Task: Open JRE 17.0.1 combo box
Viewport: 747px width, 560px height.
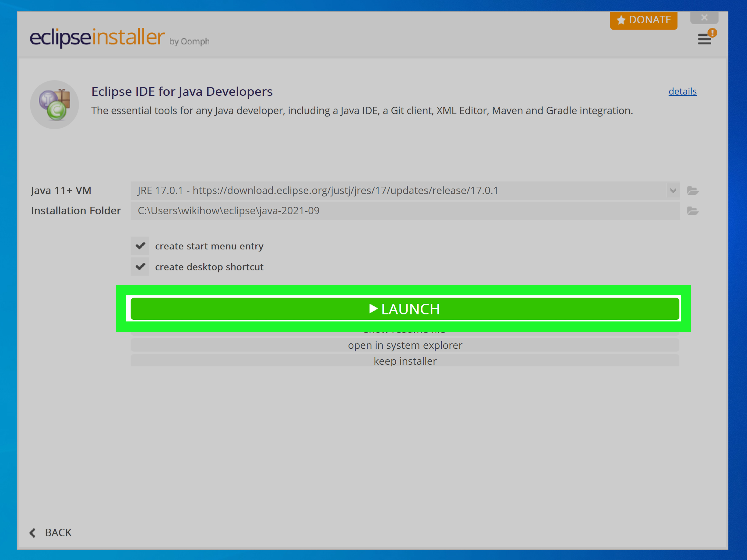Action: (398, 191)
